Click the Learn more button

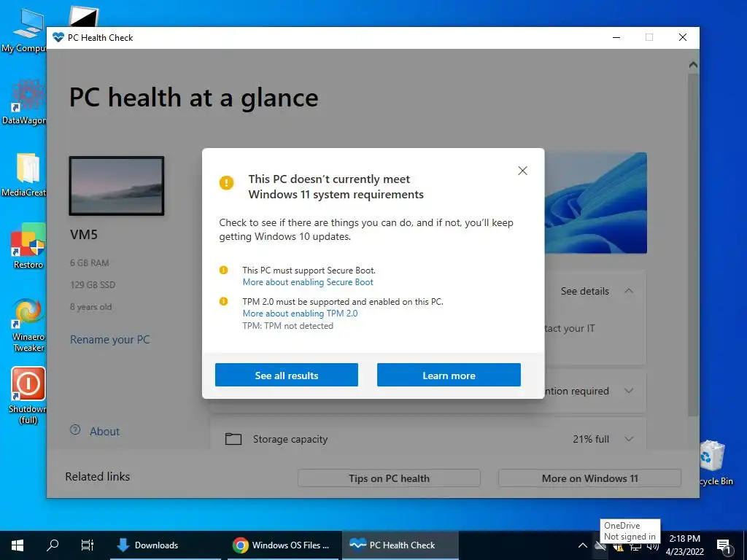pyautogui.click(x=449, y=376)
